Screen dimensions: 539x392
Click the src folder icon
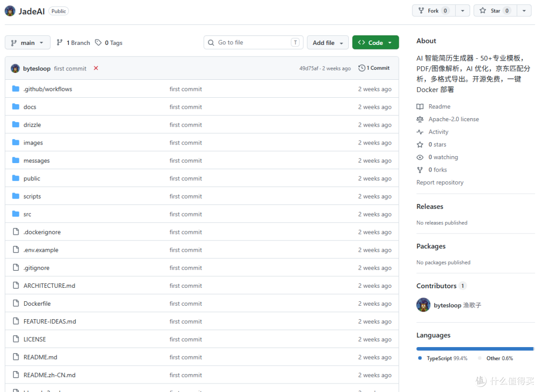[15, 213]
